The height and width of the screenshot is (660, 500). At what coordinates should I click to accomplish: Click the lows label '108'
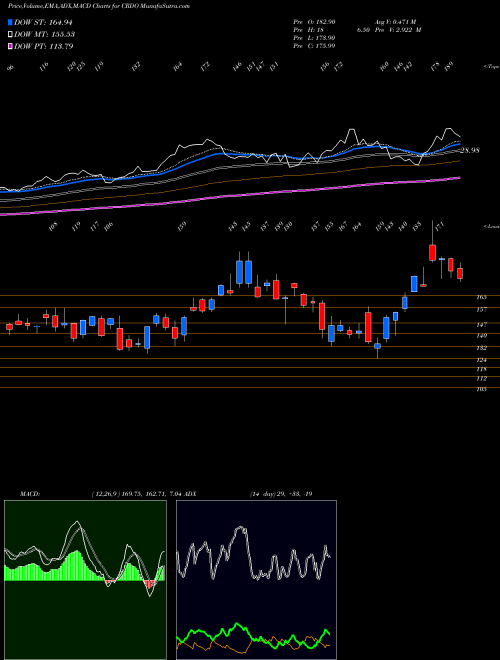tap(53, 227)
